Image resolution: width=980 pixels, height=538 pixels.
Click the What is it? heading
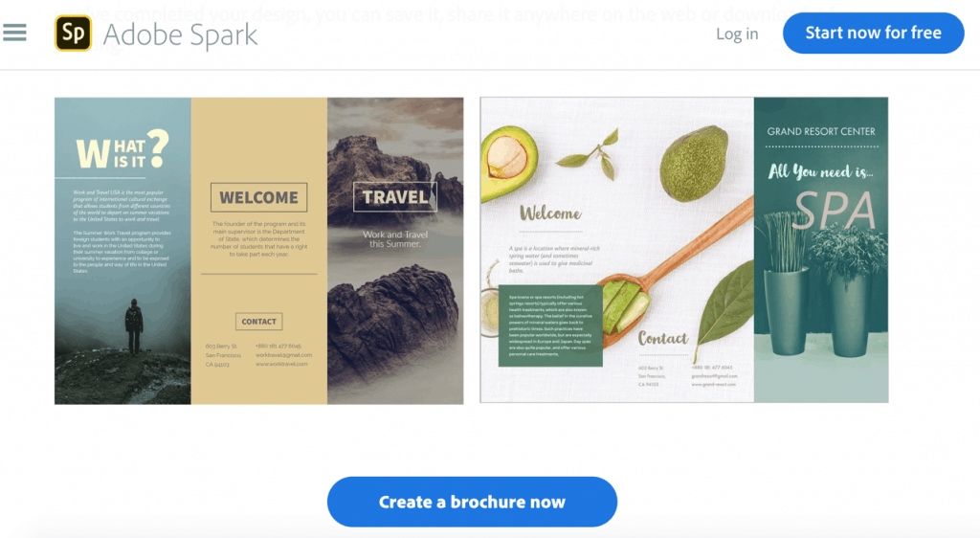tap(122, 150)
